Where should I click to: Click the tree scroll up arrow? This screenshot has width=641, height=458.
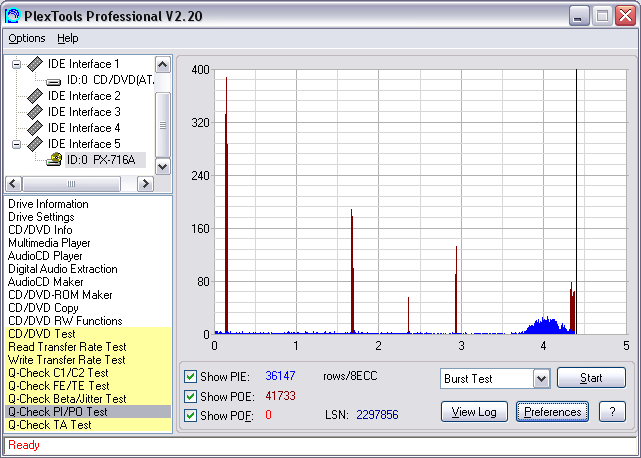(163, 65)
